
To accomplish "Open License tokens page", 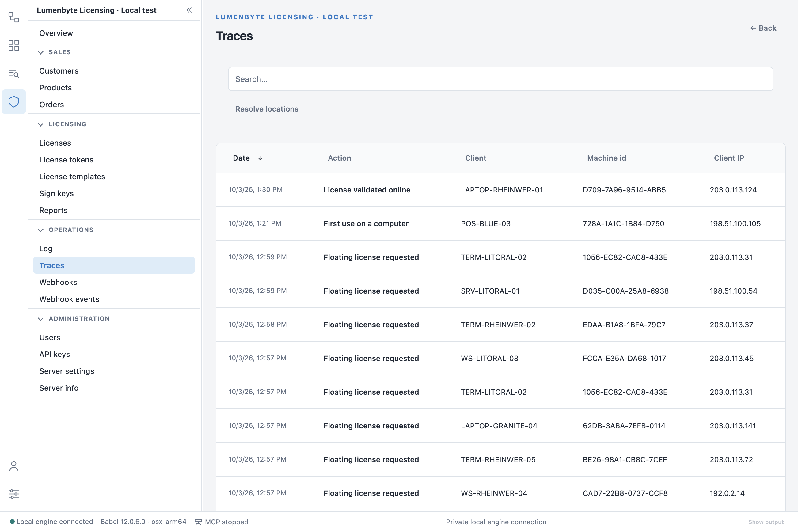I will (114, 159).
